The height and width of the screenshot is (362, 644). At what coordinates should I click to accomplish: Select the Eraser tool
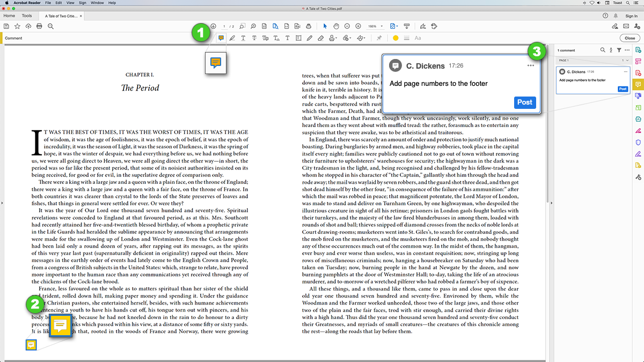(320, 38)
